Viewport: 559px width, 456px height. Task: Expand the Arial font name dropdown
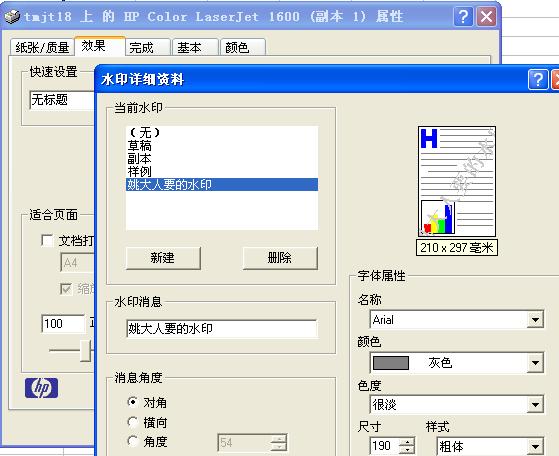click(x=535, y=319)
